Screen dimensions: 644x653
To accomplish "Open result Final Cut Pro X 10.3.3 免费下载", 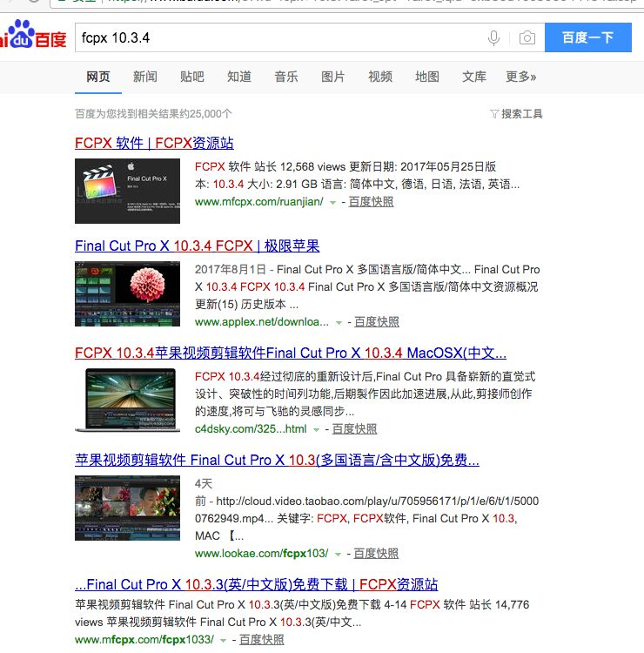I will click(257, 584).
